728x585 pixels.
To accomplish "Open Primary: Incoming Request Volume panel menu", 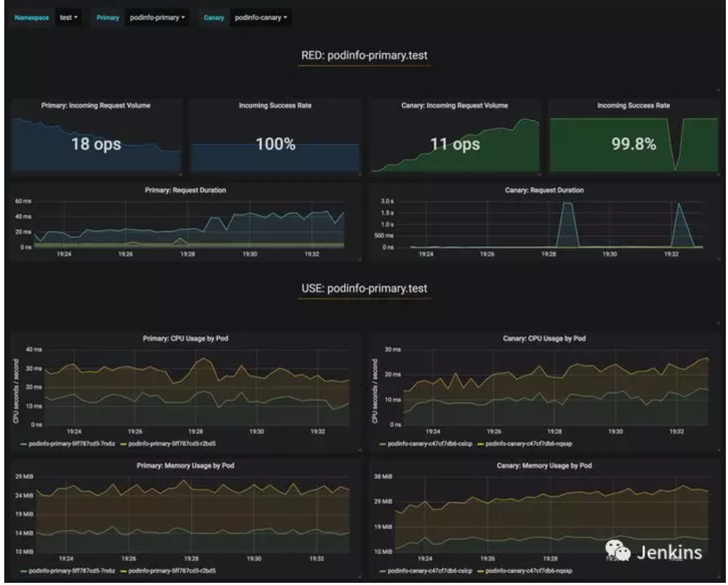I will point(96,105).
